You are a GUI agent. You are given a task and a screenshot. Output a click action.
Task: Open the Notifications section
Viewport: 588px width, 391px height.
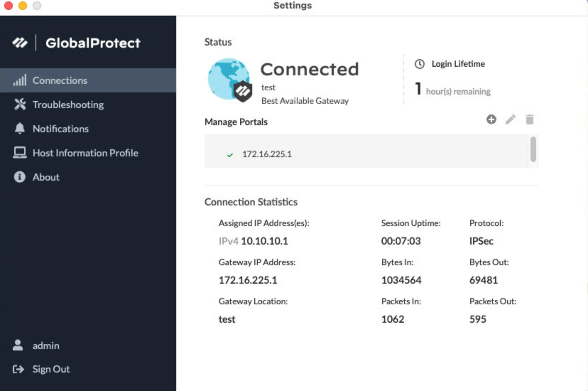click(61, 129)
